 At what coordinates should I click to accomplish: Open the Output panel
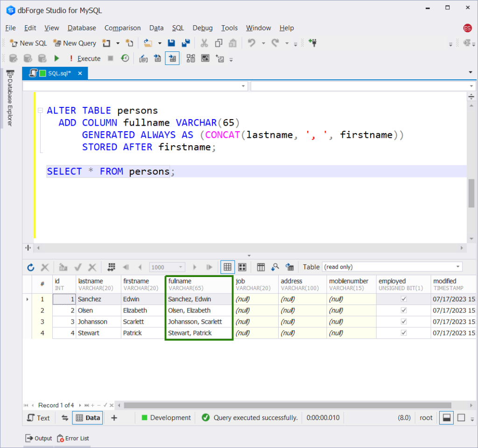(39, 439)
